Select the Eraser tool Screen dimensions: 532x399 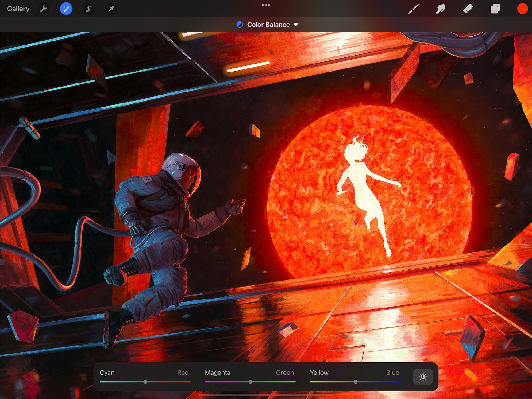click(x=468, y=9)
